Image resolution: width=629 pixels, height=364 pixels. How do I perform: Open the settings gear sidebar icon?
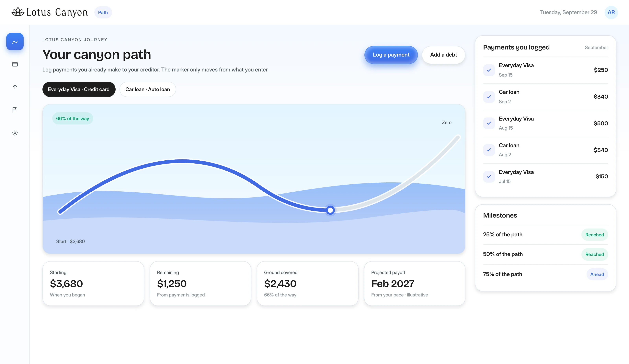(x=15, y=133)
